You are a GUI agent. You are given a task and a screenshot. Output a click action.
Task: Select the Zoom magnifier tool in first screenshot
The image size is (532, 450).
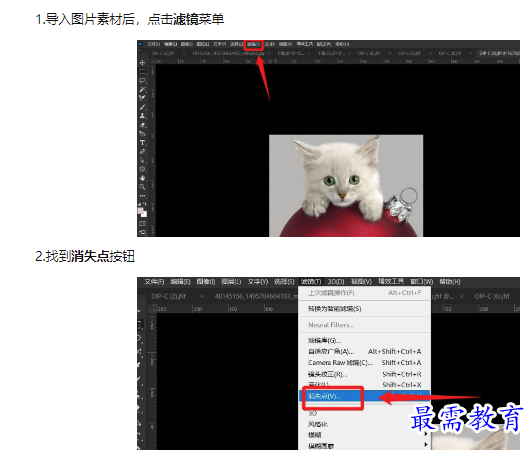coord(142,187)
